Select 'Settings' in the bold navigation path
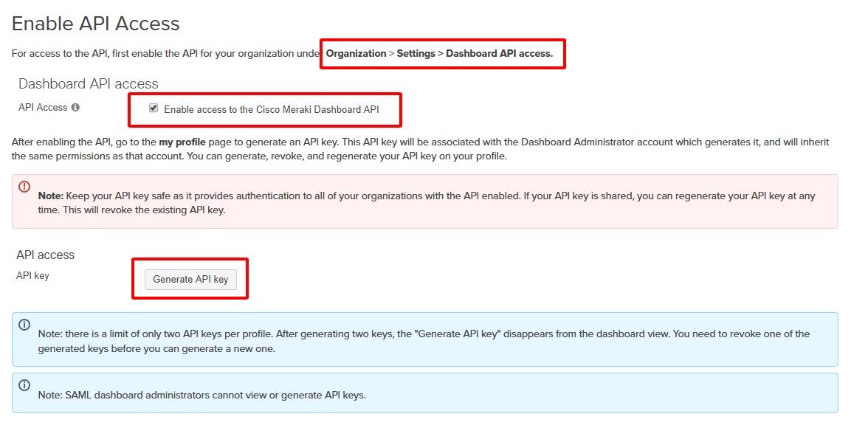Viewport: 868px width, 442px height. click(416, 54)
